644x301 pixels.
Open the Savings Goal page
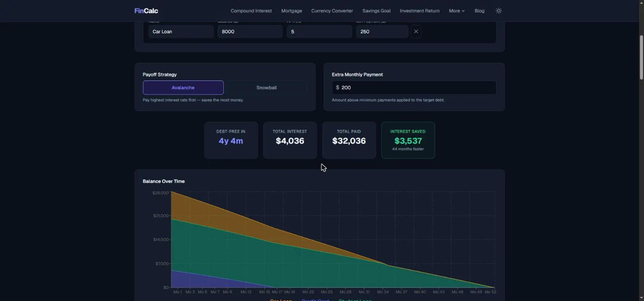(x=376, y=11)
